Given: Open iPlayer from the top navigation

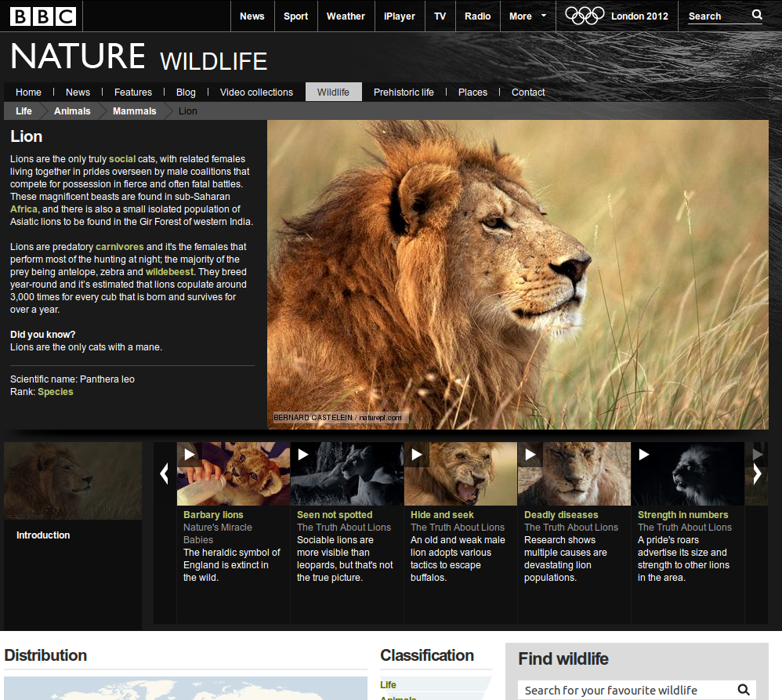Looking at the screenshot, I should pos(400,16).
